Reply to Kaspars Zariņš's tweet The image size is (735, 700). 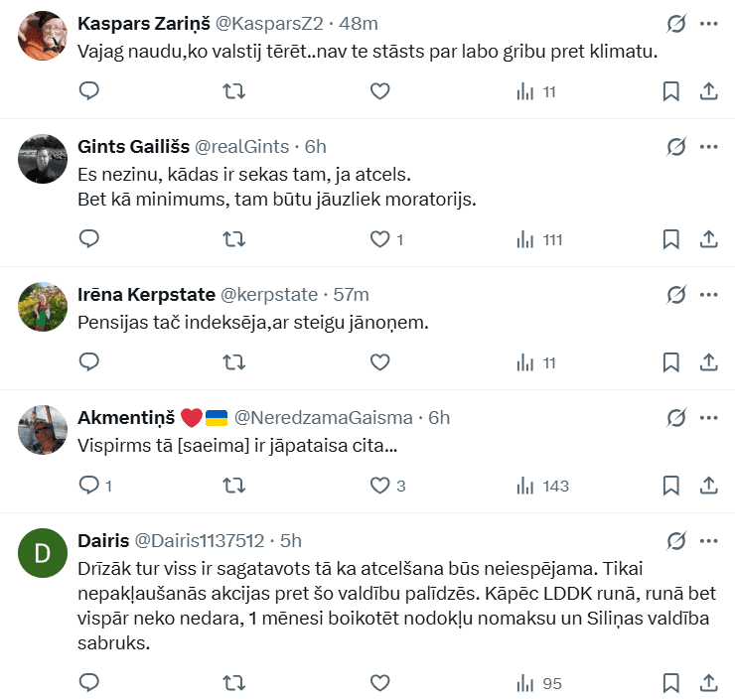88,91
